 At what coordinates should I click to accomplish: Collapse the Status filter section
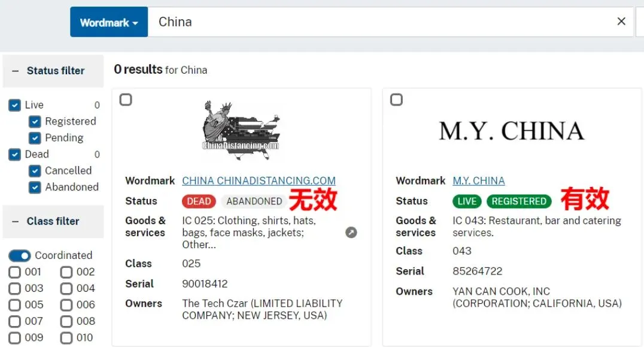click(x=15, y=71)
